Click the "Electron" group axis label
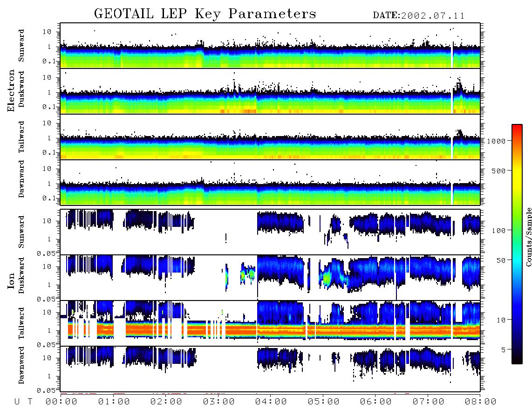The image size is (532, 410). coord(11,91)
